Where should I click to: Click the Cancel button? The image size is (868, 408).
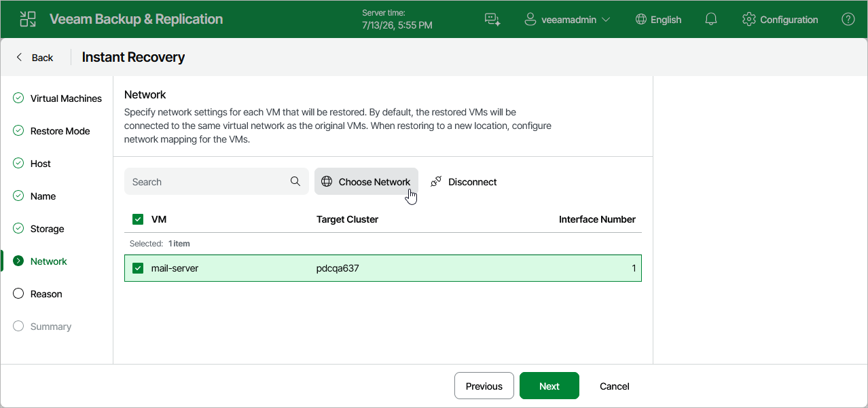615,386
